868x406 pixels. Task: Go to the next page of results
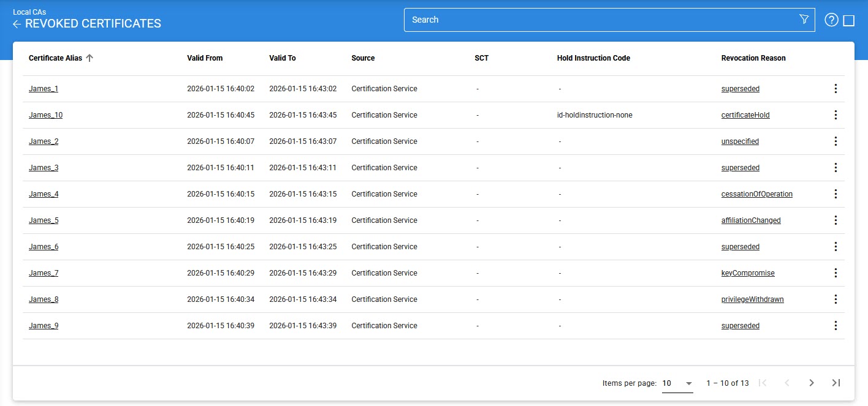pyautogui.click(x=811, y=383)
